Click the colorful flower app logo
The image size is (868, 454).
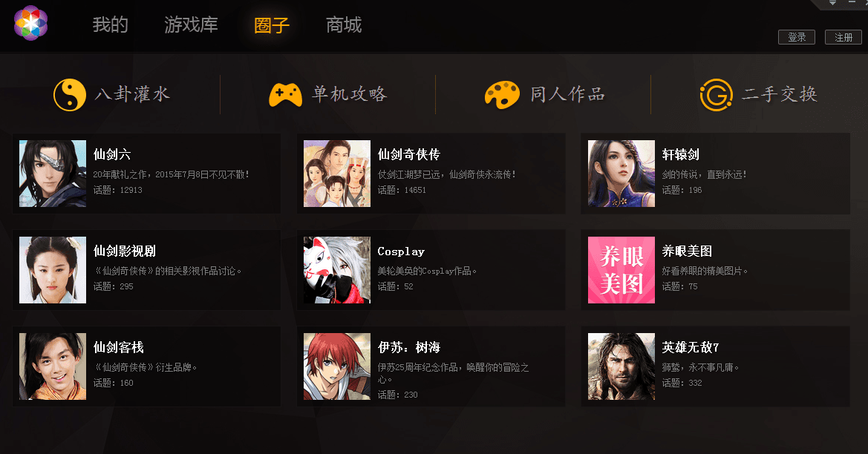tap(31, 23)
